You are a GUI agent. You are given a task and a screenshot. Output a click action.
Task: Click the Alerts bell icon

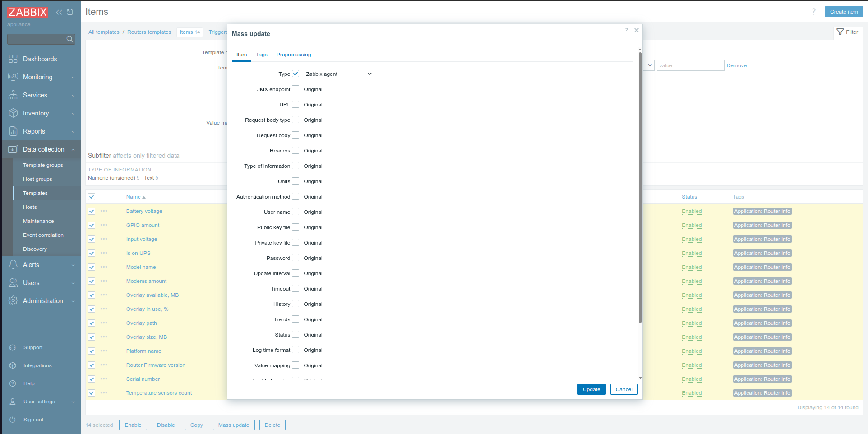tap(13, 265)
